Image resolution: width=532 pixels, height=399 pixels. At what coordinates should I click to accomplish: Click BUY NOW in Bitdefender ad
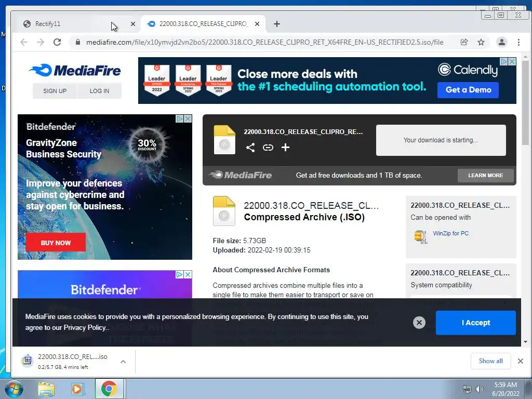pyautogui.click(x=56, y=243)
